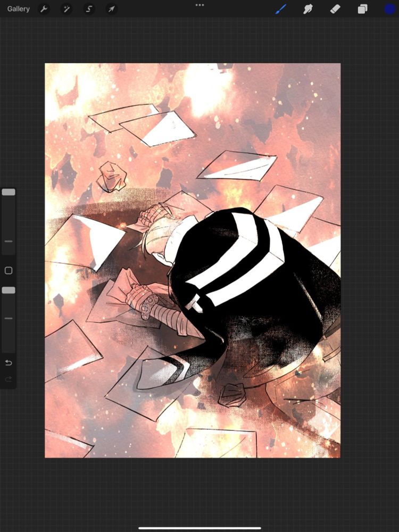Select the Smudge tool
Screen dimensions: 399x532
pos(307,9)
